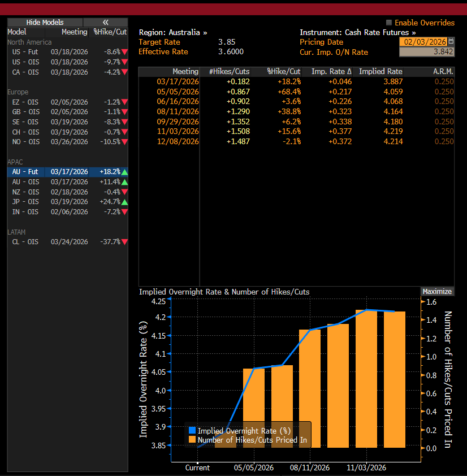The height and width of the screenshot is (476, 467).
Task: Click red down arrow for NO - OIS
Action: pyautogui.click(x=124, y=142)
